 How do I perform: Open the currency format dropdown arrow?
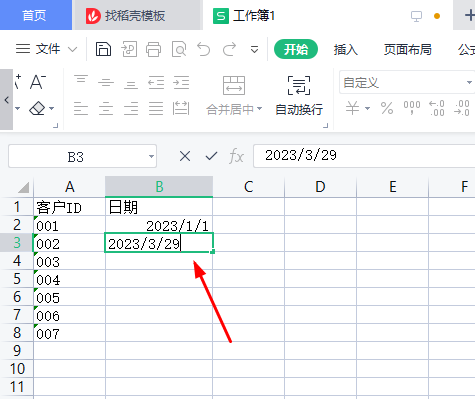point(367,109)
